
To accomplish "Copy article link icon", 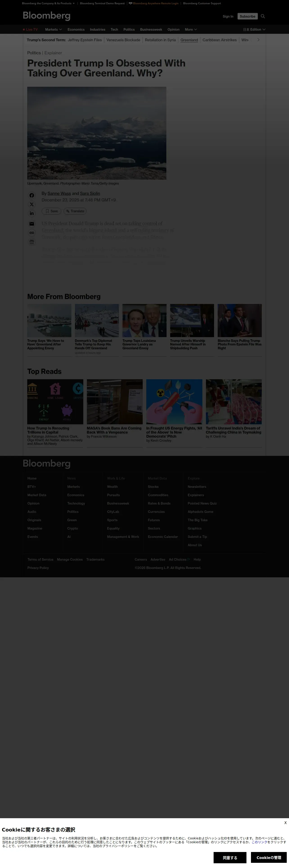I will tap(32, 233).
